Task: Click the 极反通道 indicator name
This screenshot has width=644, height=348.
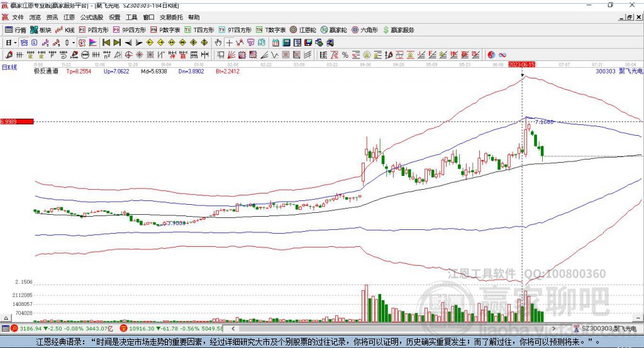Action: click(46, 71)
